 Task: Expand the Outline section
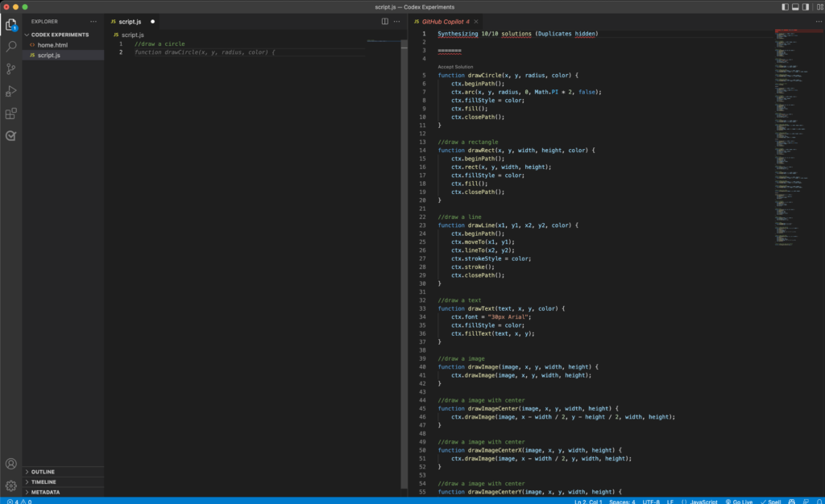click(x=43, y=472)
